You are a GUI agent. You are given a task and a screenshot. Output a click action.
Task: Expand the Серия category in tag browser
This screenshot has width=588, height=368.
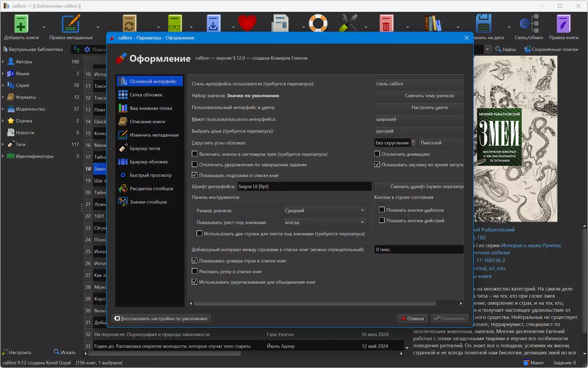(3, 86)
